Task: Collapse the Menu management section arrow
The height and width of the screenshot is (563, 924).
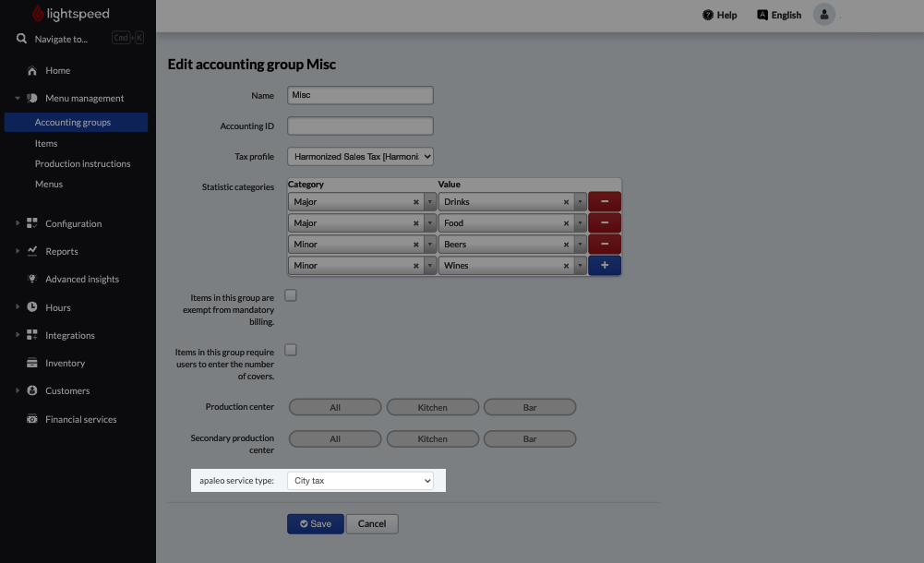Action: point(18,98)
